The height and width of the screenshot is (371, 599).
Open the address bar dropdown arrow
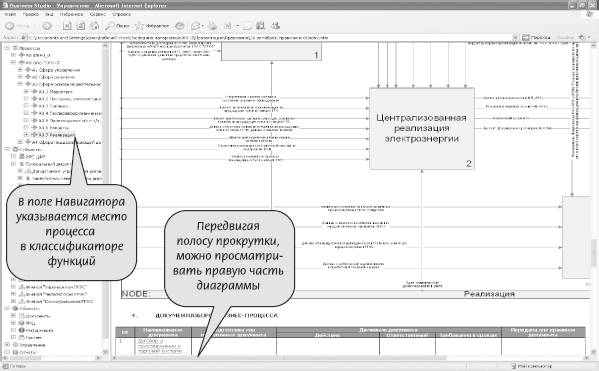click(x=515, y=37)
